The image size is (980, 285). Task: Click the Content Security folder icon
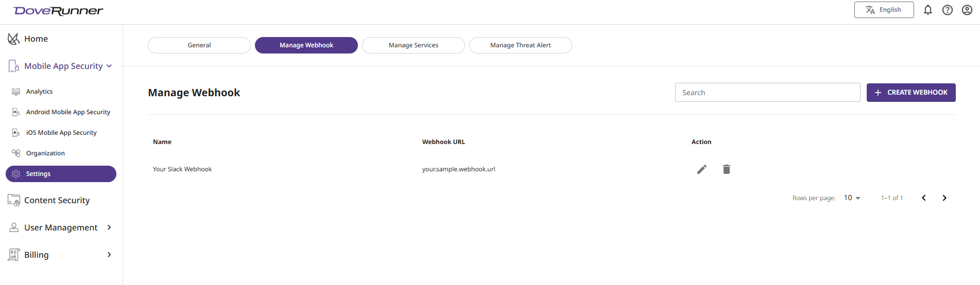[x=14, y=200]
